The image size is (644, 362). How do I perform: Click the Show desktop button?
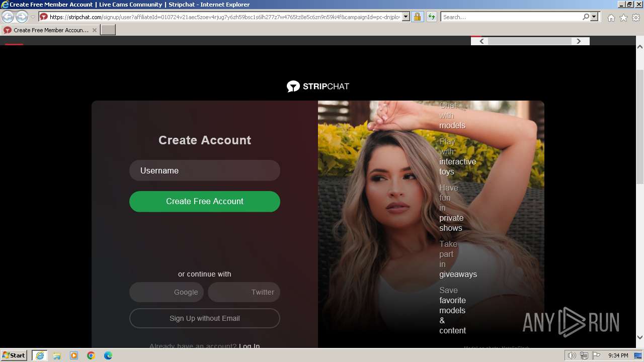pos(638,355)
